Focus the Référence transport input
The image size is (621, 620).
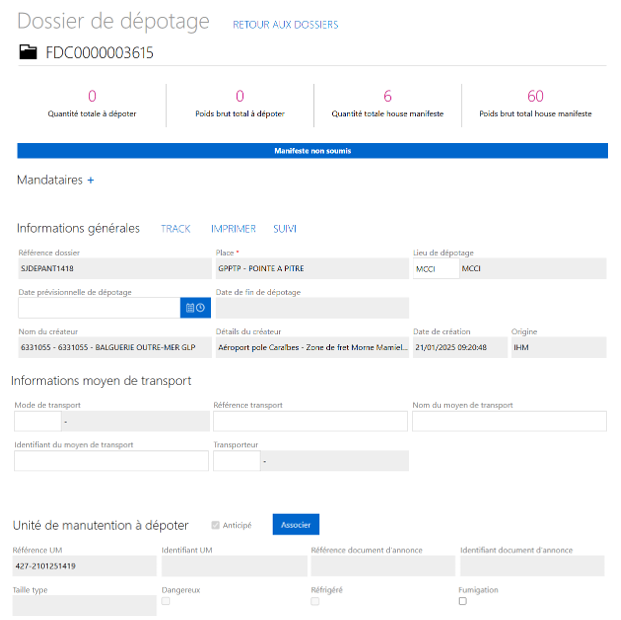[310, 421]
